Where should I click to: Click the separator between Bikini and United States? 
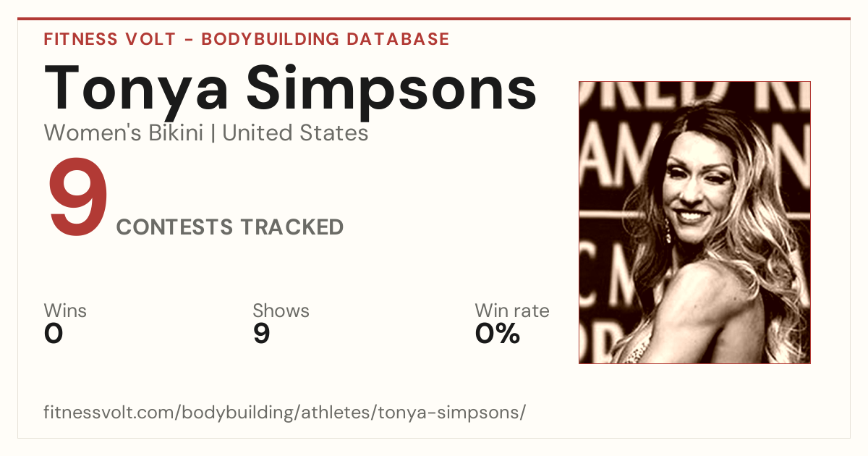click(x=213, y=133)
